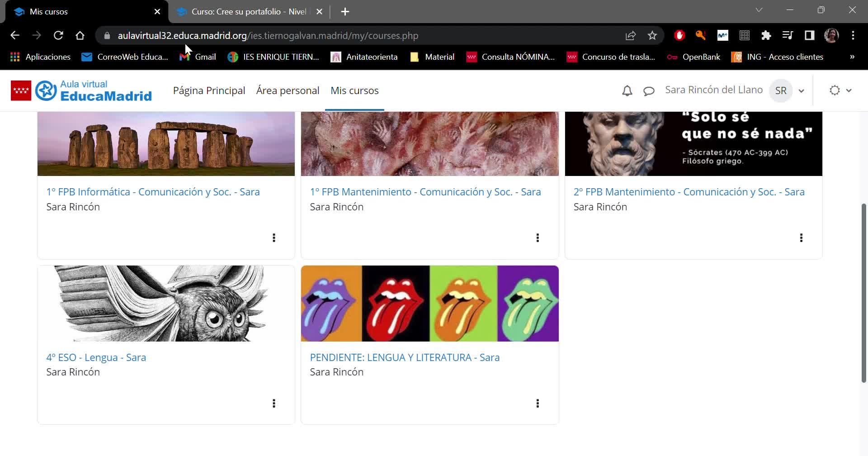Reload the current page
This screenshot has width=868, height=456.
coord(58,35)
